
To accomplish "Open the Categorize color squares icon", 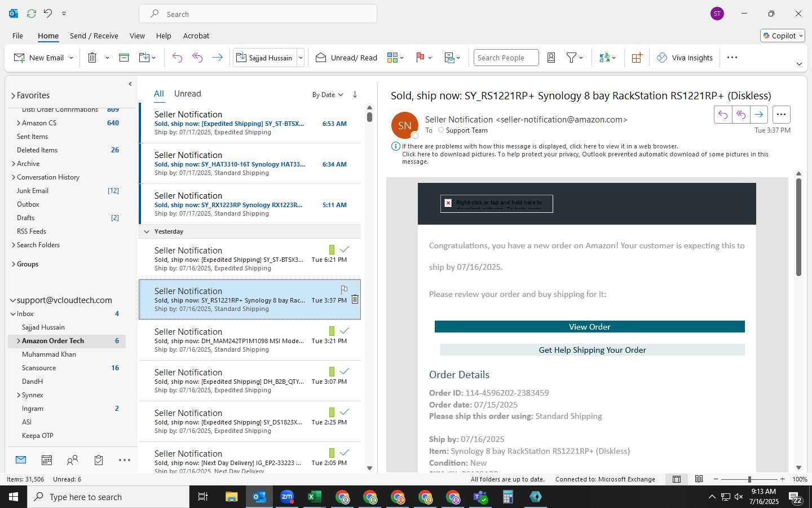I will tap(392, 58).
